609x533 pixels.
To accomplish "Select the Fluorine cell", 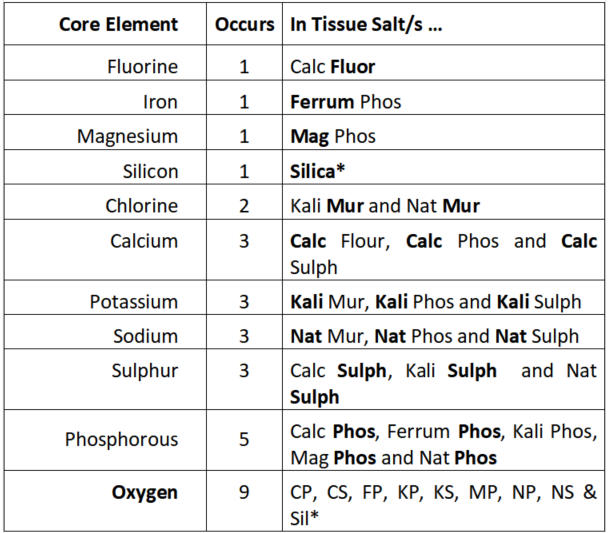I will 143,66.
